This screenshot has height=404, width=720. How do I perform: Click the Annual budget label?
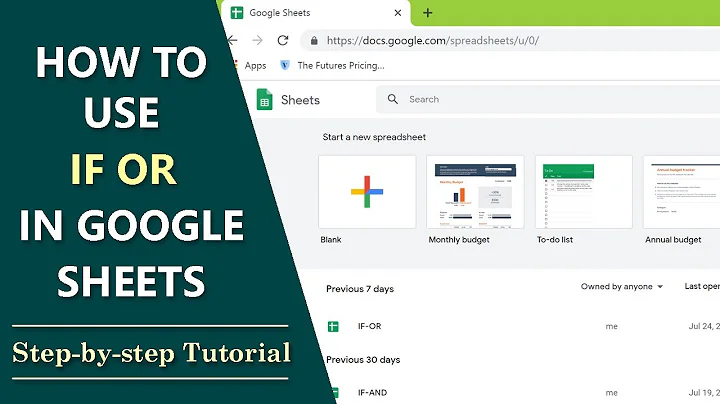point(673,240)
